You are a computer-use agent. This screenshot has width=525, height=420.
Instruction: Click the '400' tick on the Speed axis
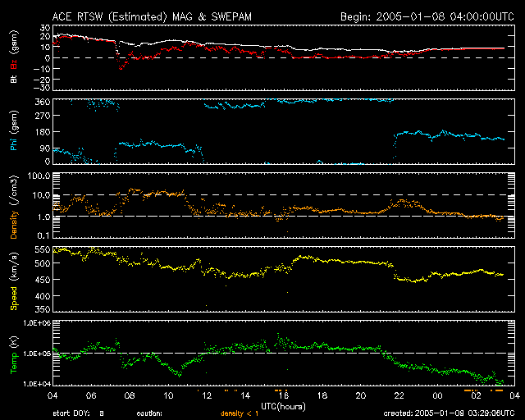click(43, 296)
